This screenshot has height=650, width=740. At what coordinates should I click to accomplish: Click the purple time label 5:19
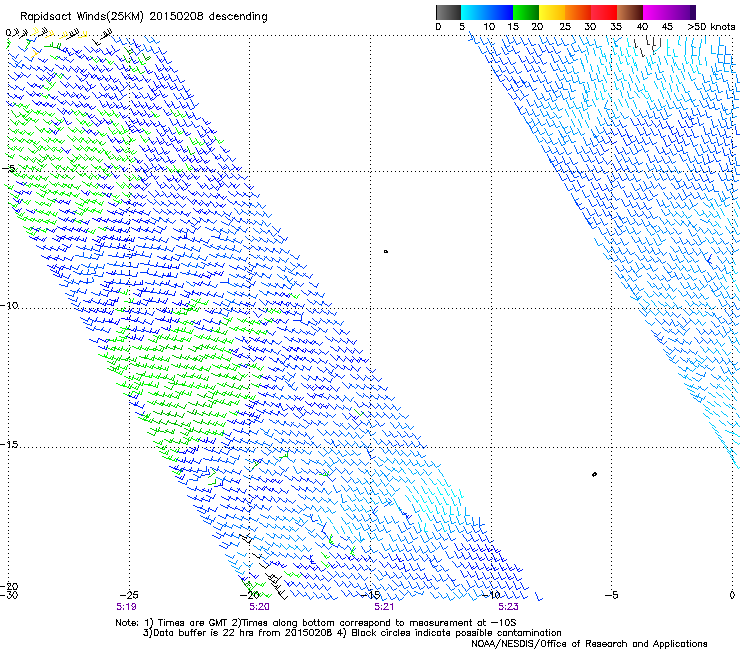click(126, 607)
